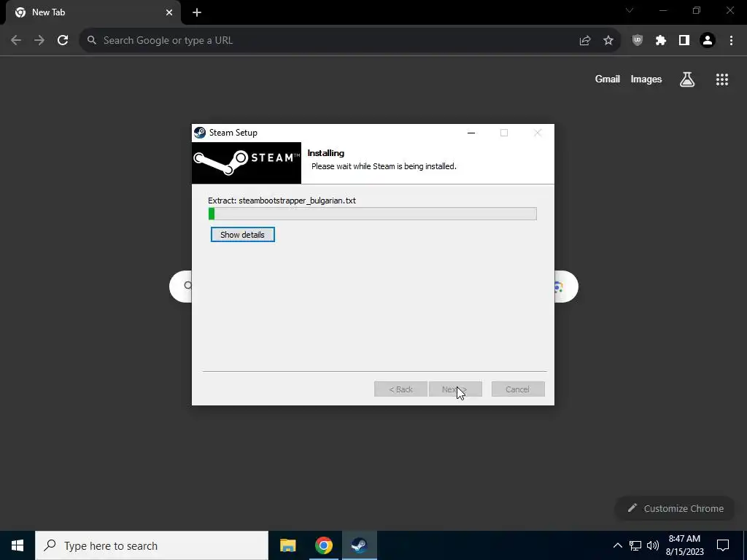Close the New Tab tab
Screen dimensions: 747x560
coord(169,12)
